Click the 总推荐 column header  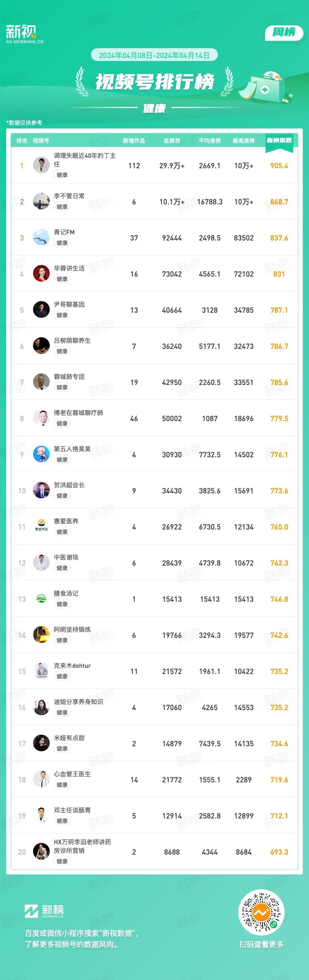[172, 141]
